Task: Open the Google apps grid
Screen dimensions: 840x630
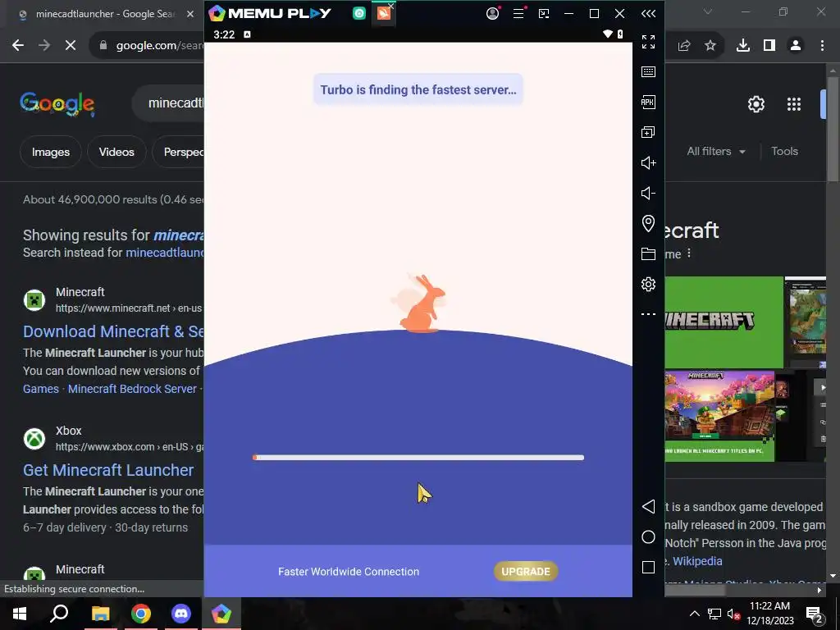Action: point(794,104)
